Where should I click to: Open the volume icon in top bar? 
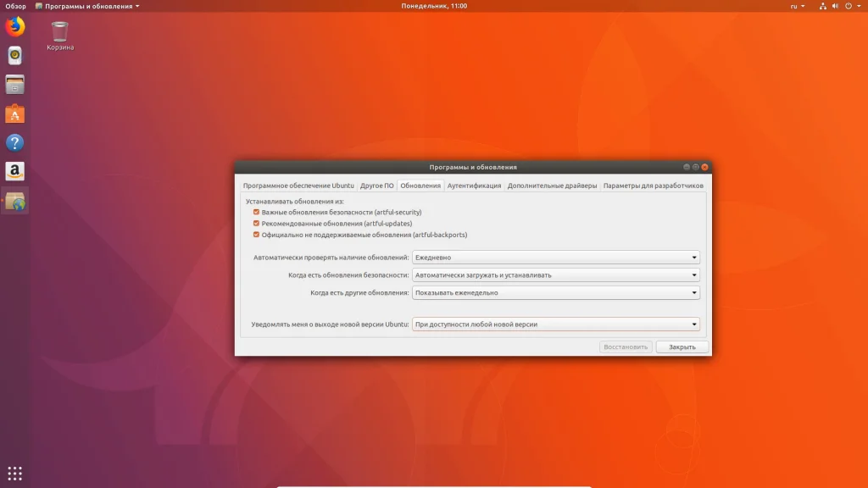click(834, 6)
